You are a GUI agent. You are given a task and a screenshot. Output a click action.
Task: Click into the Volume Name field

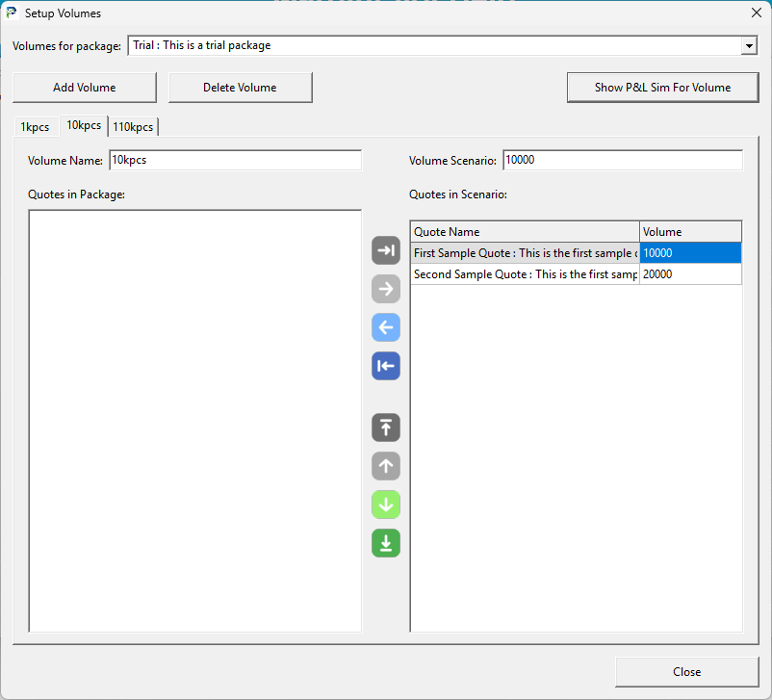(235, 161)
